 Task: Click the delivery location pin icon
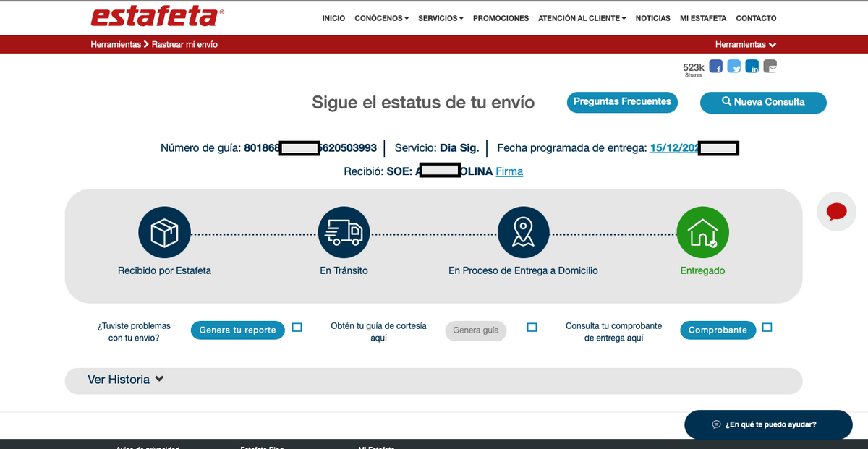(523, 233)
